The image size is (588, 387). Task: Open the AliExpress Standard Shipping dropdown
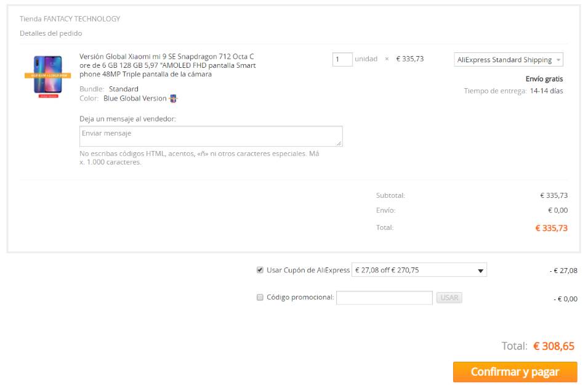pyautogui.click(x=509, y=60)
